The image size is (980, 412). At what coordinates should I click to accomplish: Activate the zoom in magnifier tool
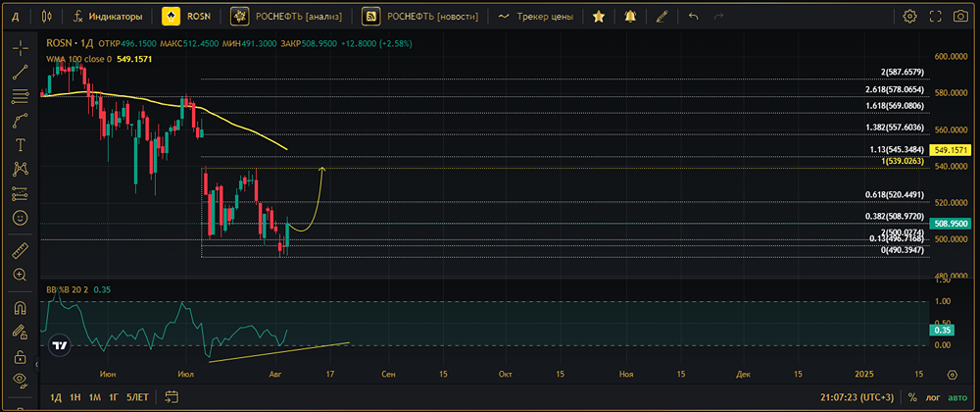pyautogui.click(x=20, y=275)
